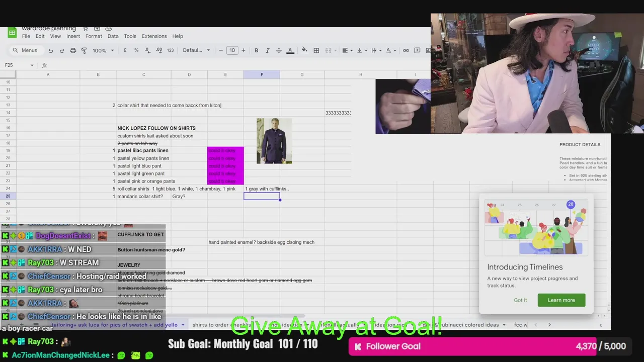The image size is (644, 362).
Task: Open text color picker
Action: click(x=290, y=50)
